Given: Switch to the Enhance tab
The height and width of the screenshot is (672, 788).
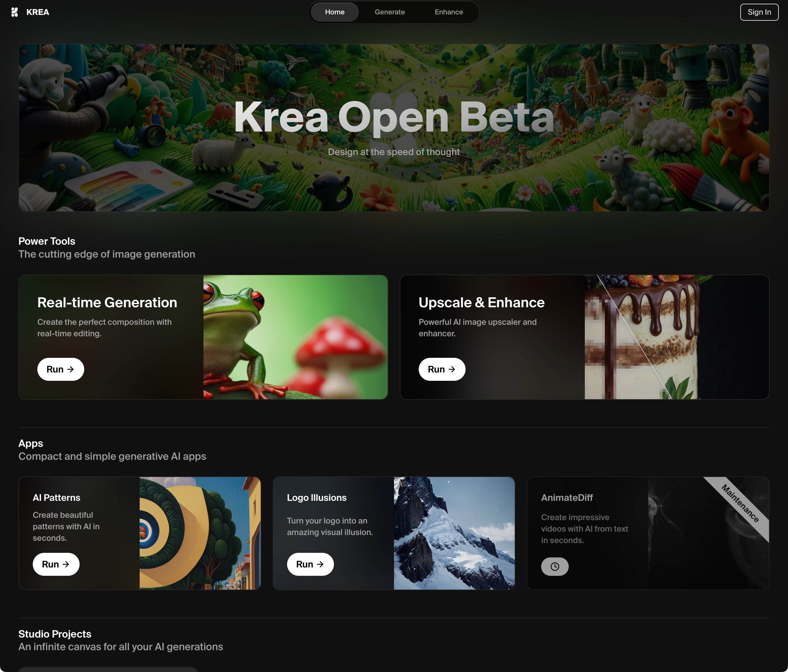Looking at the screenshot, I should (449, 12).
